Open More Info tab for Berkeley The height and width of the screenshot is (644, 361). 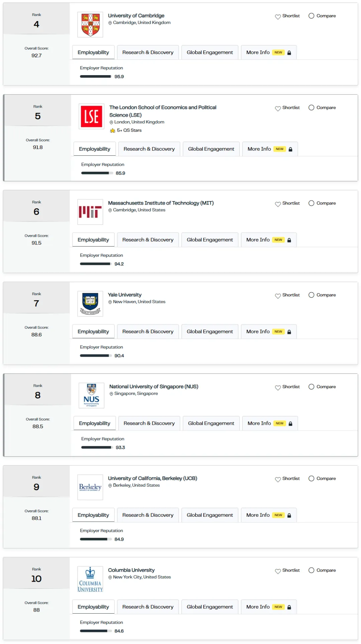click(x=268, y=515)
